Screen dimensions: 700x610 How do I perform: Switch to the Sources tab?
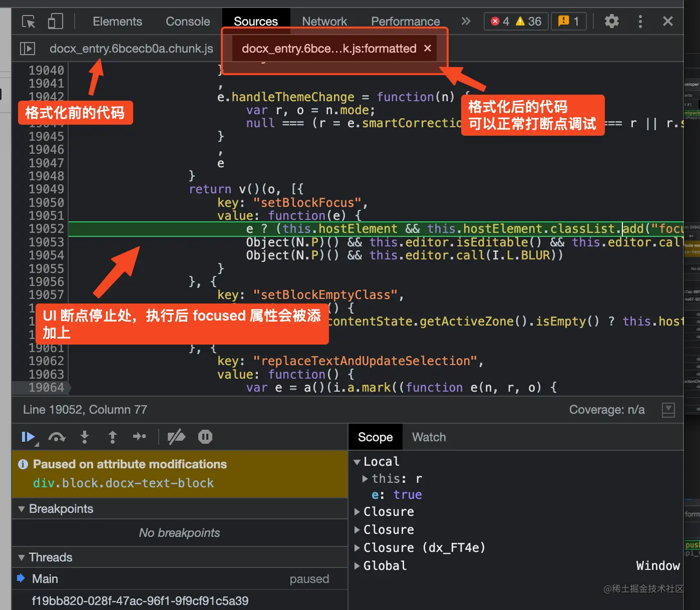256,22
